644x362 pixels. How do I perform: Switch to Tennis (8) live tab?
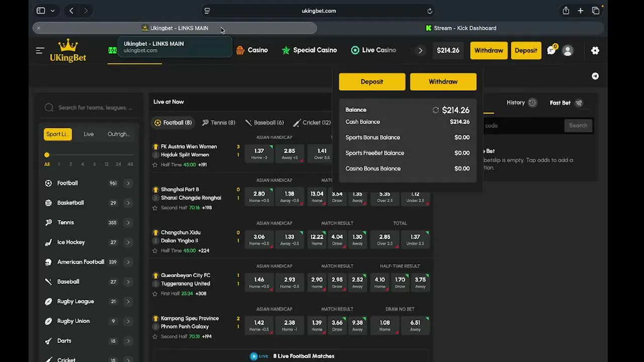coord(219,123)
